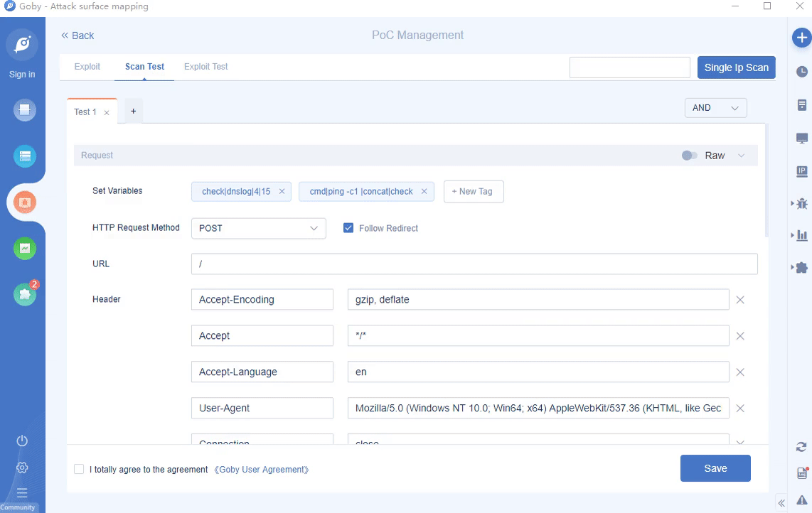Open the Goby User Agreement link
Viewport: 812px width, 513px height.
[x=262, y=470]
